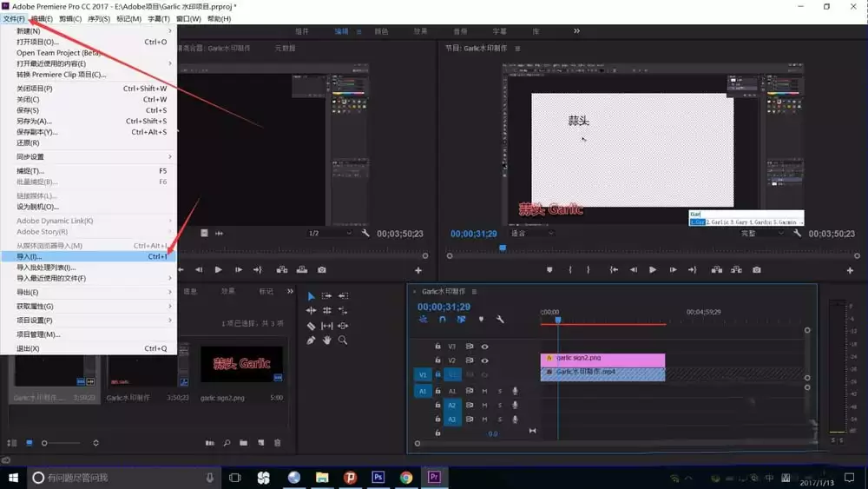The height and width of the screenshot is (489, 868).
Task: Select the Pen tool in tools panel
Action: [311, 340]
